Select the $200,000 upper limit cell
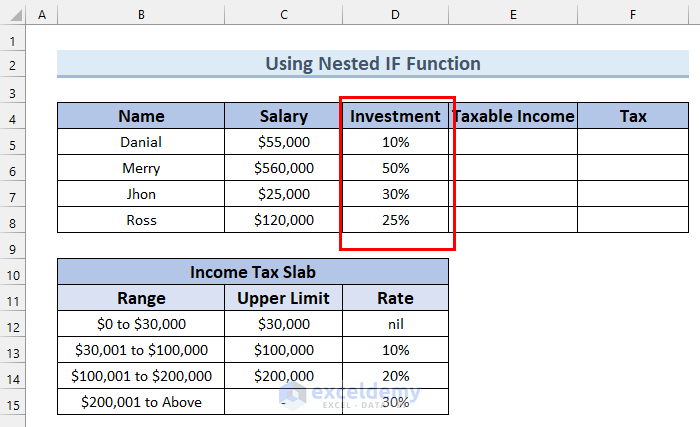Image resolution: width=700 pixels, height=427 pixels. (x=283, y=376)
